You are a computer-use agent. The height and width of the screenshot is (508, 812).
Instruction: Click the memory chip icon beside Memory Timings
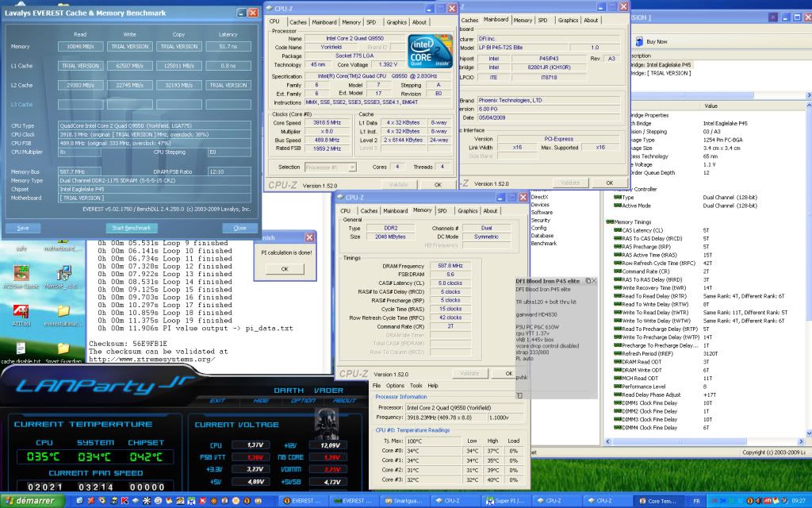coord(610,222)
